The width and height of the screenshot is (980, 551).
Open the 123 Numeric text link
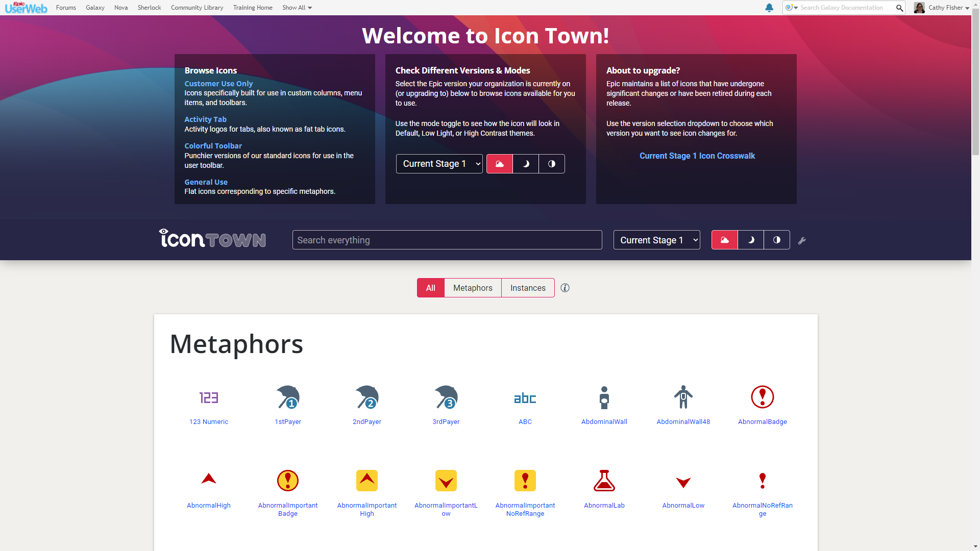coord(209,422)
